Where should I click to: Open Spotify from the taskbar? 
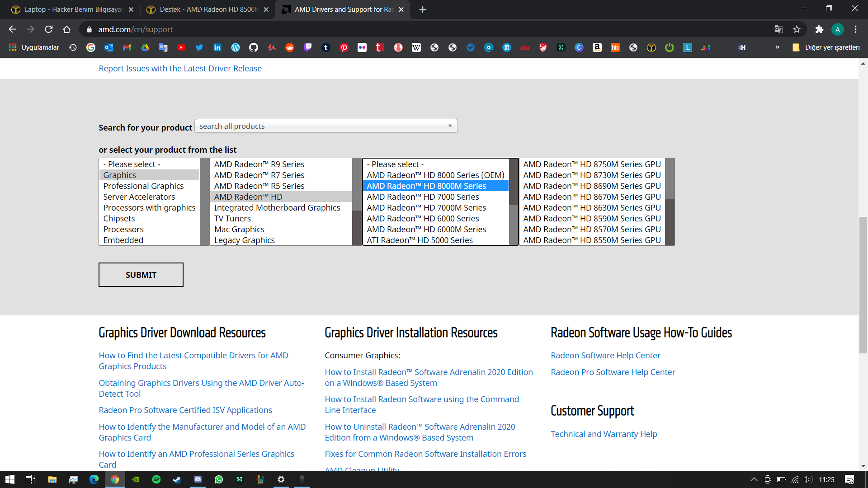156,479
